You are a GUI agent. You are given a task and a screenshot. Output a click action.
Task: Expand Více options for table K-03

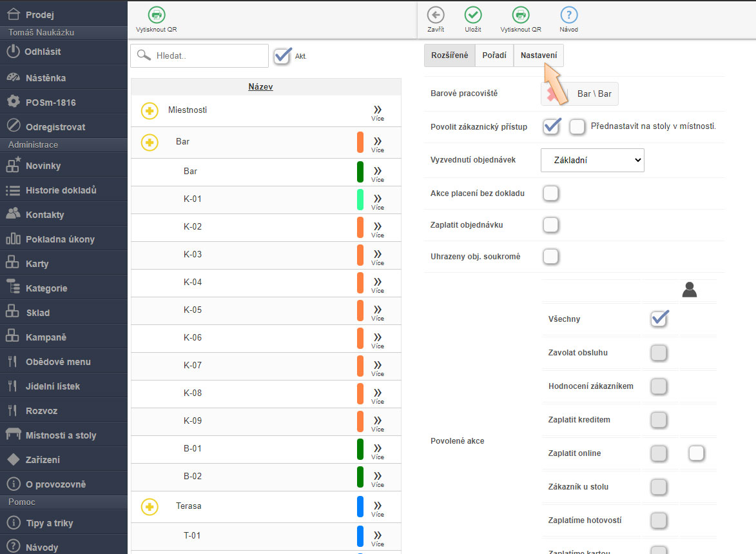pyautogui.click(x=378, y=256)
